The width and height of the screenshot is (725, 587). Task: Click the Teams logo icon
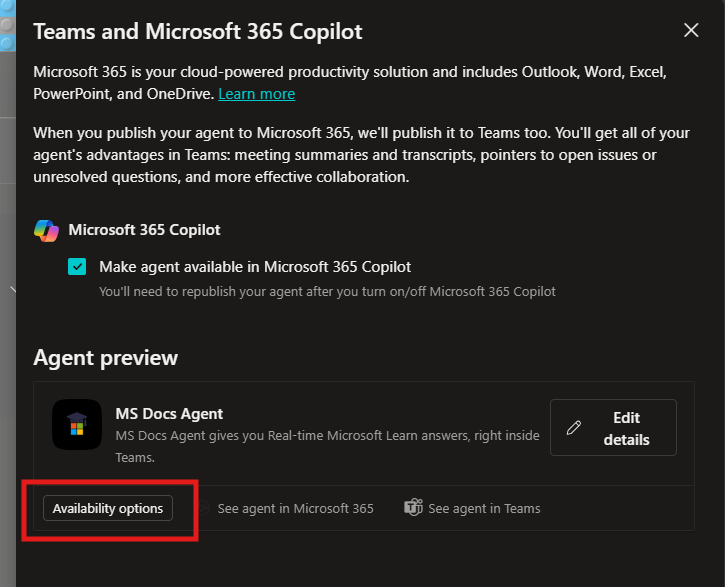click(413, 508)
